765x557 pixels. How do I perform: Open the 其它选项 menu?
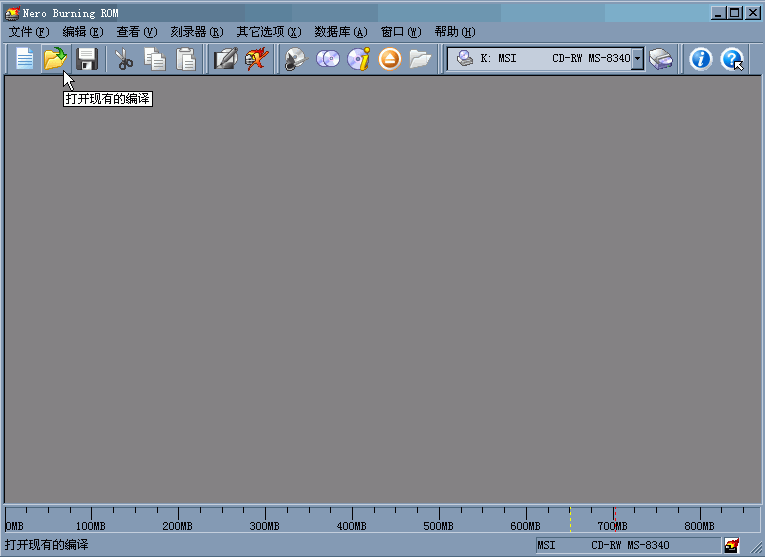click(x=268, y=32)
